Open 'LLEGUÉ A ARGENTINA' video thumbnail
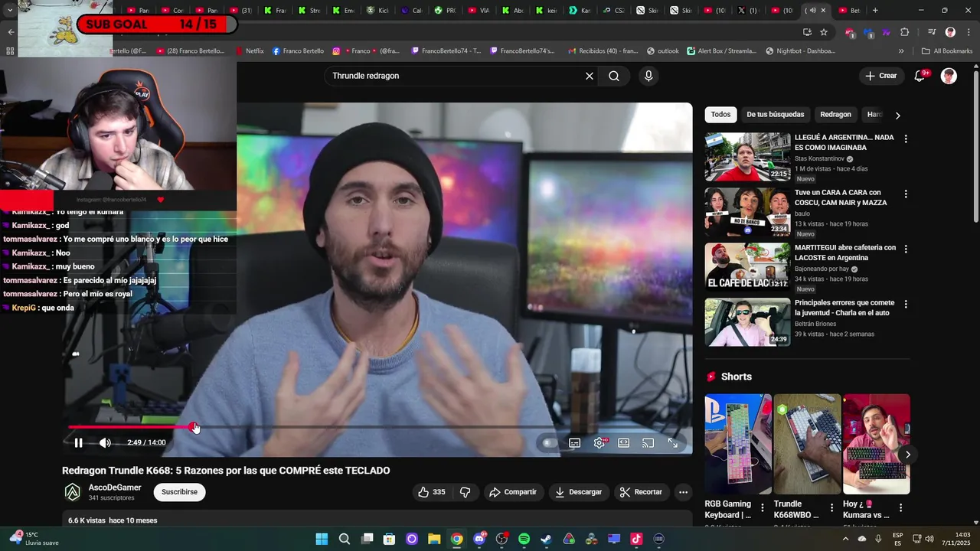980x551 pixels. (x=747, y=157)
